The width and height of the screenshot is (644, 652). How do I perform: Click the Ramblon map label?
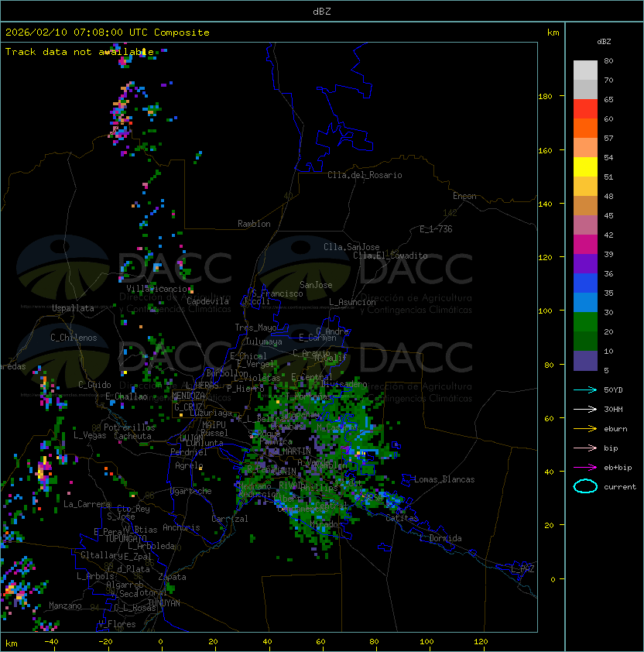254,224
